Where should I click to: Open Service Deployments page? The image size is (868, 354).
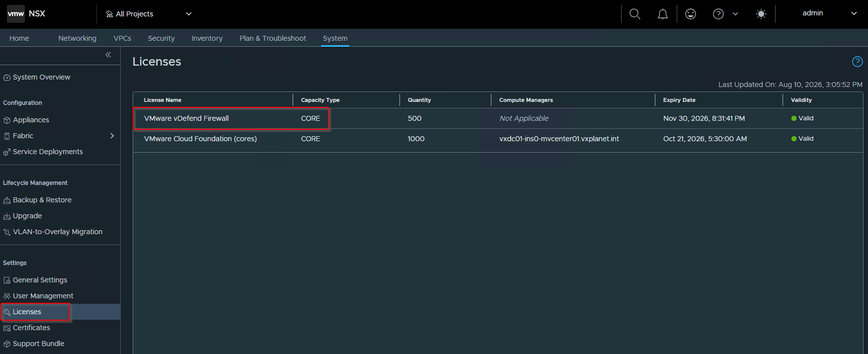click(48, 152)
